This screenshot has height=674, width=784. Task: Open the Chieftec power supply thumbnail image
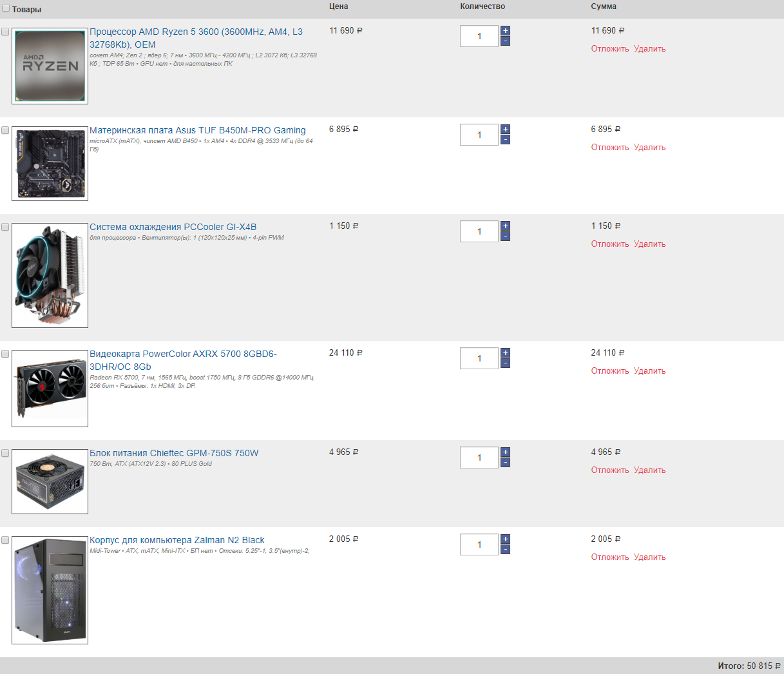click(x=50, y=481)
